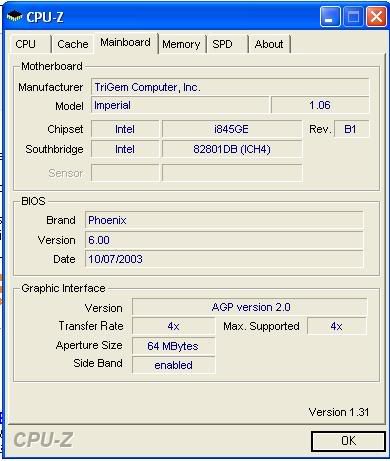Image resolution: width=390 pixels, height=461 pixels.
Task: Click the model revision value 1.06
Action: (320, 105)
